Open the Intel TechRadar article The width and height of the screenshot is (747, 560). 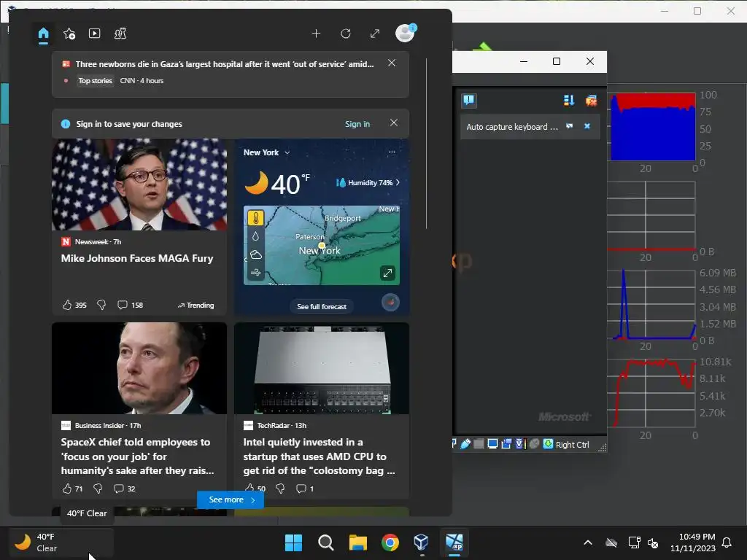320,456
